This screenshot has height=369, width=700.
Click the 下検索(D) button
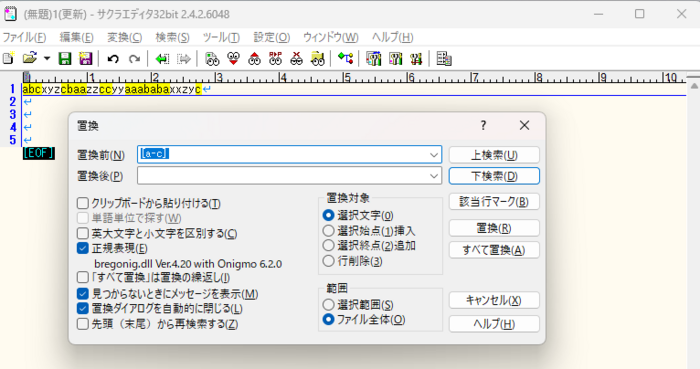coord(494,176)
